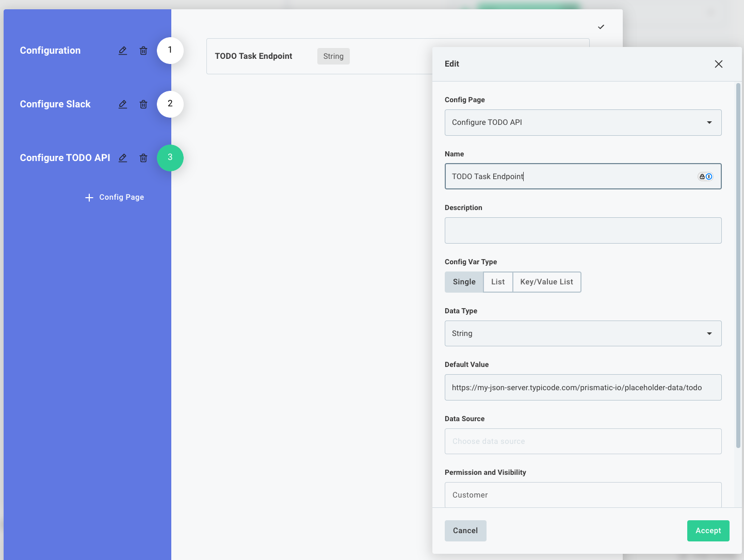
Task: Click the checkmark icon above TODO Task Endpoint
Action: click(601, 26)
